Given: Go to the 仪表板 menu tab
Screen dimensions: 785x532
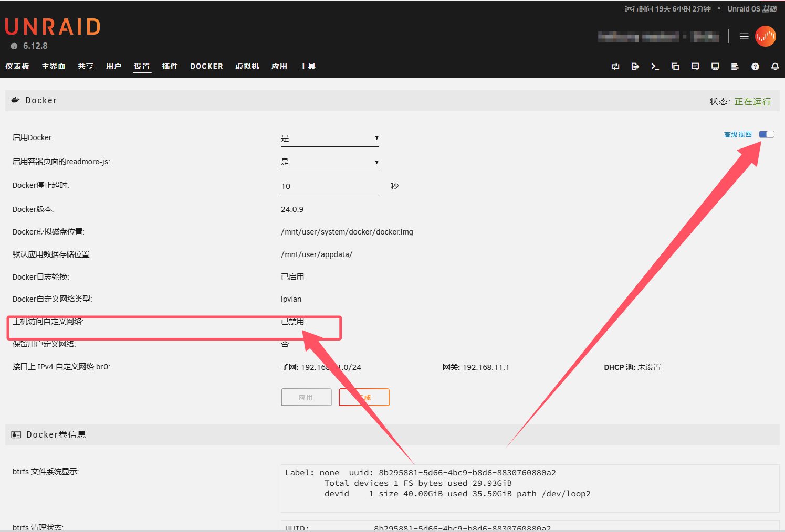Looking at the screenshot, I should point(17,66).
